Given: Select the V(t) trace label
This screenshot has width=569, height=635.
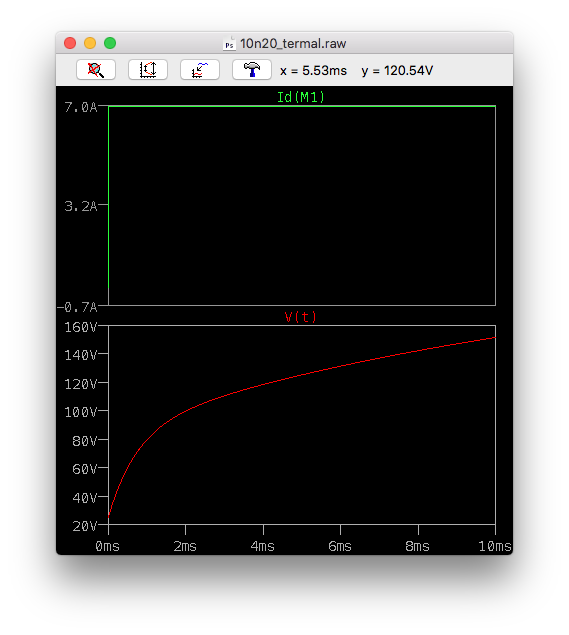Looking at the screenshot, I should pos(300,317).
